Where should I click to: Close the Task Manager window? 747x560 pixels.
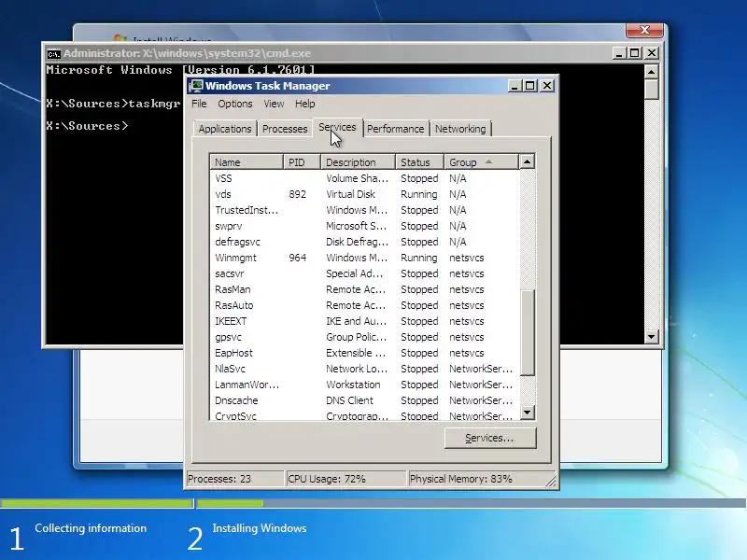547,86
